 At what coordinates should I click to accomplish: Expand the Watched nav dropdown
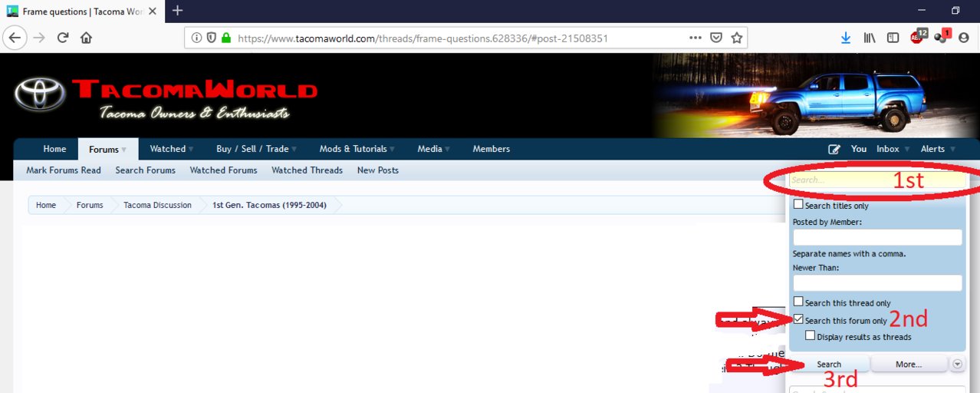click(191, 149)
